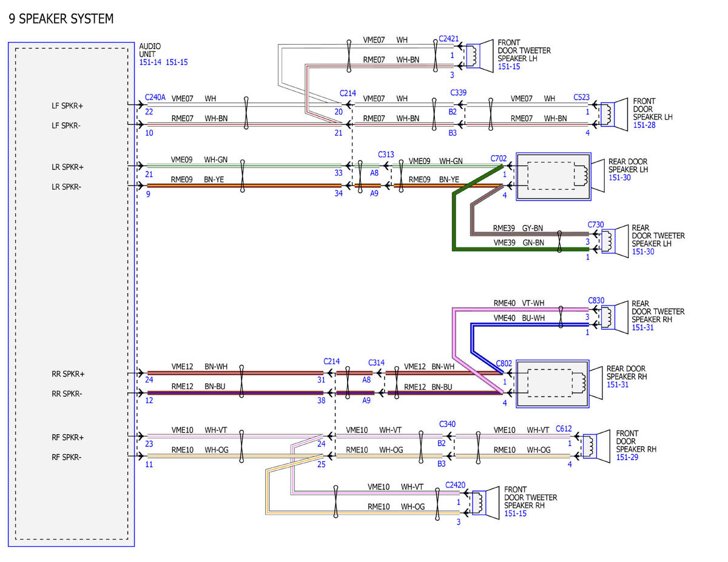This screenshot has height=562, width=728.
Task: Open the 151-31 link below Rear Door Speaker RH
Action: point(618,384)
